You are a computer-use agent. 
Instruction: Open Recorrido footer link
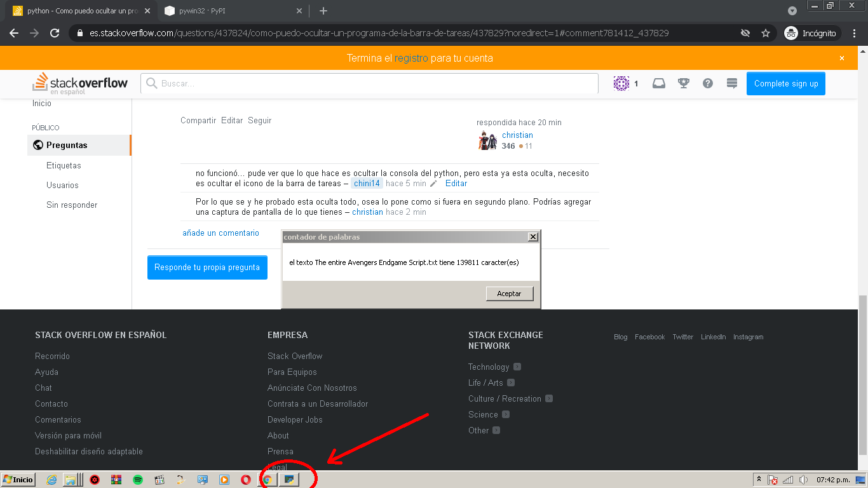(x=52, y=356)
